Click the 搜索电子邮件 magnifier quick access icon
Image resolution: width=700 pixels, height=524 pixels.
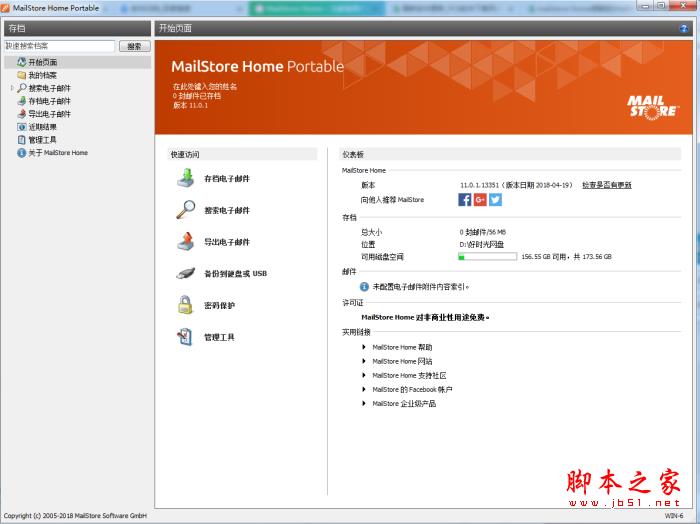pyautogui.click(x=186, y=210)
